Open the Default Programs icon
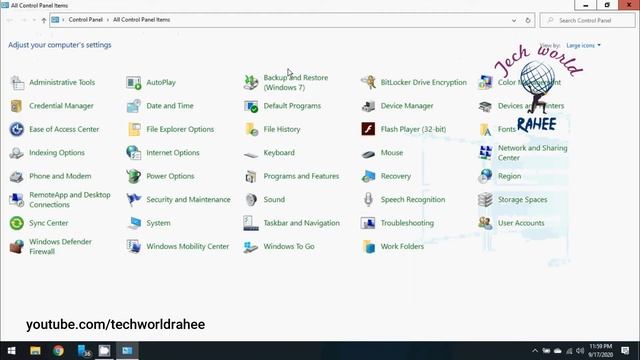 (x=251, y=106)
